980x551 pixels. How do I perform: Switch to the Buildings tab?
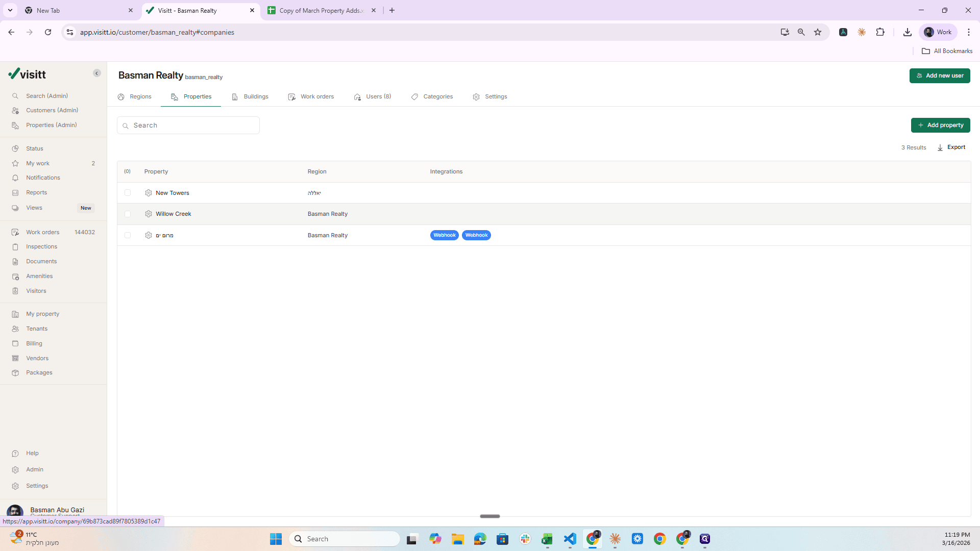(x=250, y=96)
